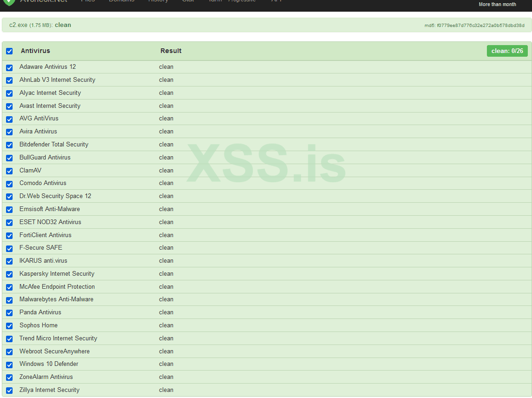Screen dimensions: 532x398
Task: Click the 'clean' result for AVG AntiVirus
Action: (x=166, y=119)
